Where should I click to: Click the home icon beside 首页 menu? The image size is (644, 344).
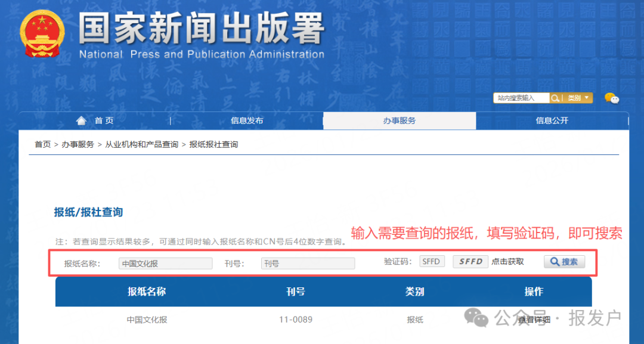(x=81, y=120)
